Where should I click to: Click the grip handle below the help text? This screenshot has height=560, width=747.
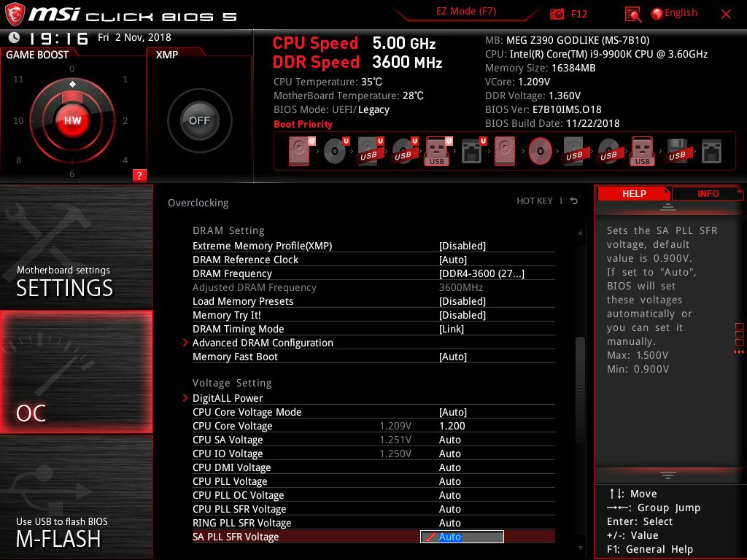pos(668,475)
